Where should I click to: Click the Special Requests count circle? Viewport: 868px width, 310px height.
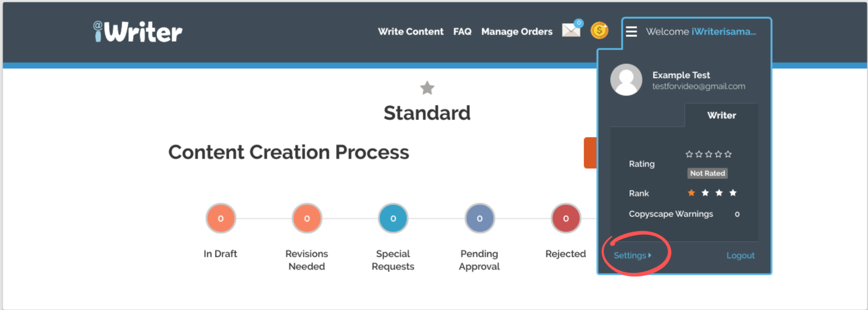[393, 218]
